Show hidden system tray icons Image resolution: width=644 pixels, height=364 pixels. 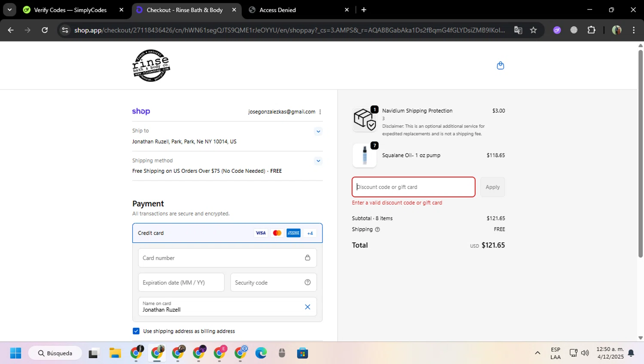point(538,353)
